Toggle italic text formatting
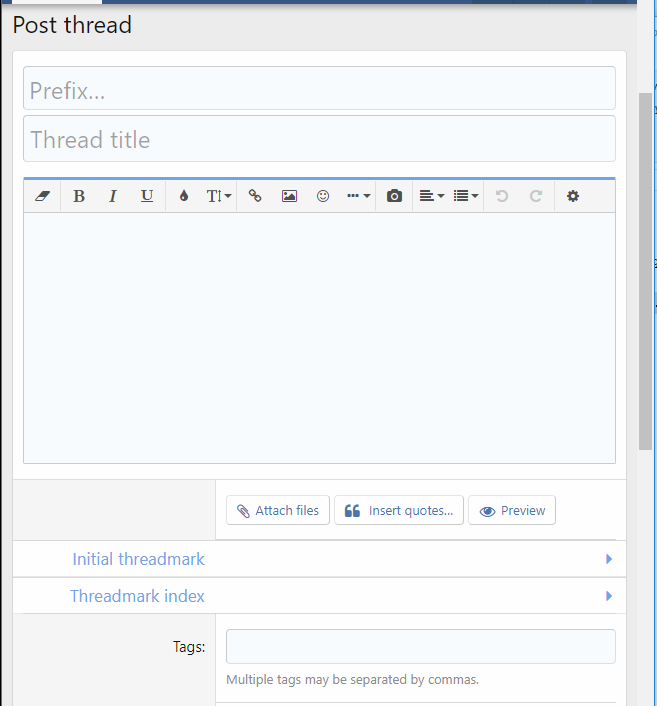This screenshot has height=706, width=657. [113, 196]
